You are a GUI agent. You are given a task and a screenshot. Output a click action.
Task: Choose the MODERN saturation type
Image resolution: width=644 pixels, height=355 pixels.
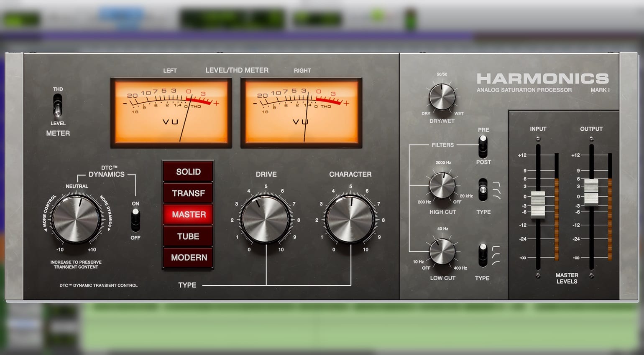pos(188,258)
